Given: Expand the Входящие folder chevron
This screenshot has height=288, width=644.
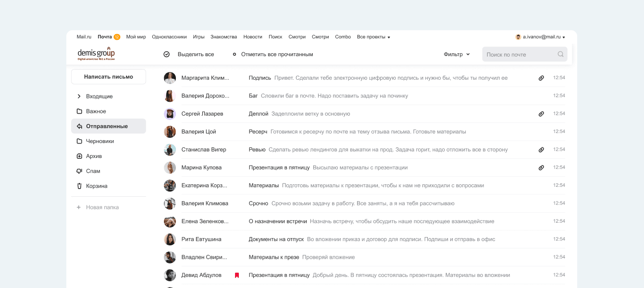Looking at the screenshot, I should 79,96.
